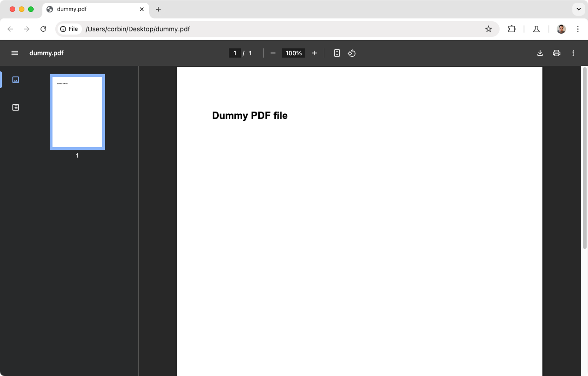Rotate the PDF counterclockwise

click(x=352, y=53)
